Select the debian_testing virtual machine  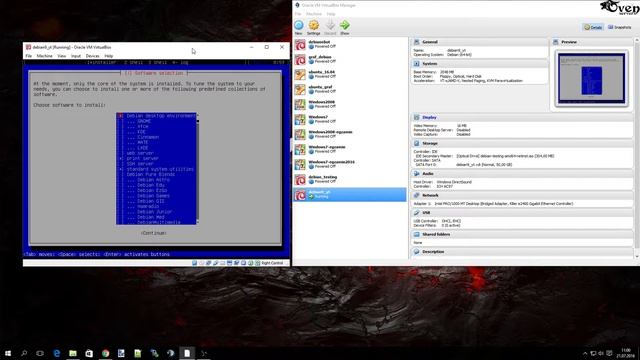pyautogui.click(x=350, y=180)
